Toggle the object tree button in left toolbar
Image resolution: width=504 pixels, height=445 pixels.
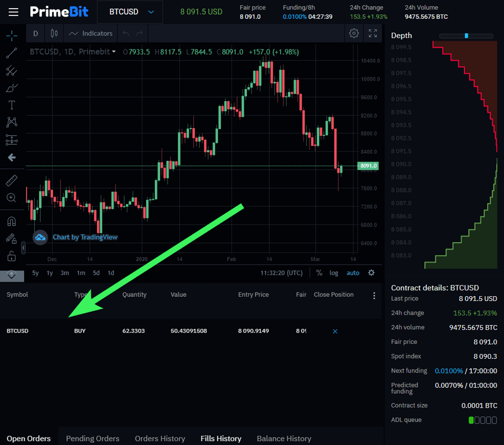click(12, 275)
